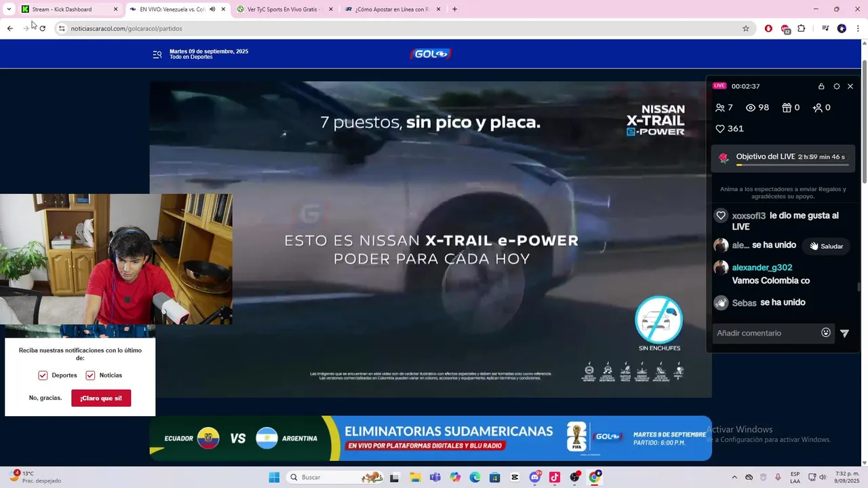868x488 pixels.
Task: Click the new followers counter icon
Action: (818, 108)
